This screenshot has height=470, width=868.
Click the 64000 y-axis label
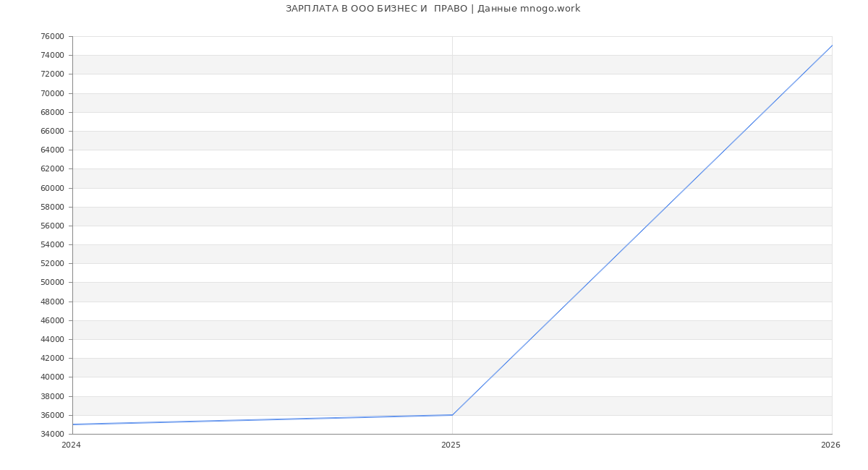52,150
